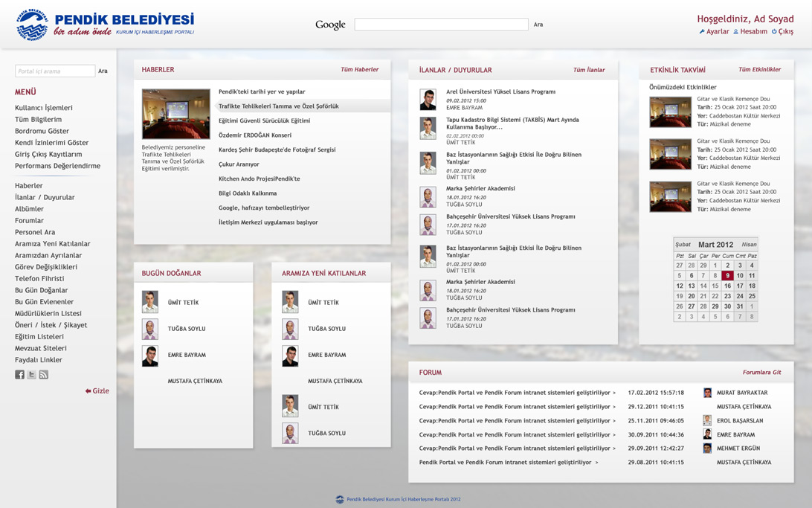Viewport: 812px width, 508px height.
Task: Click the Haberler news photo thumbnail
Action: pyautogui.click(x=176, y=115)
